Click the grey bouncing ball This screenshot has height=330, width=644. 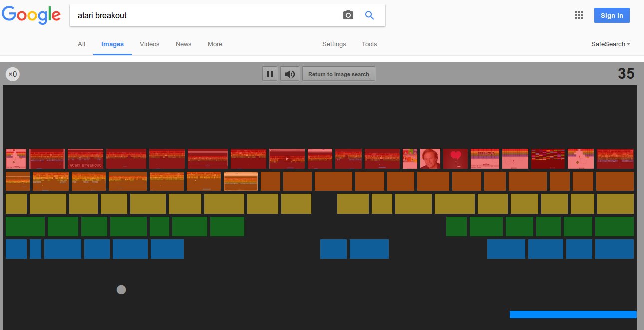pyautogui.click(x=121, y=289)
